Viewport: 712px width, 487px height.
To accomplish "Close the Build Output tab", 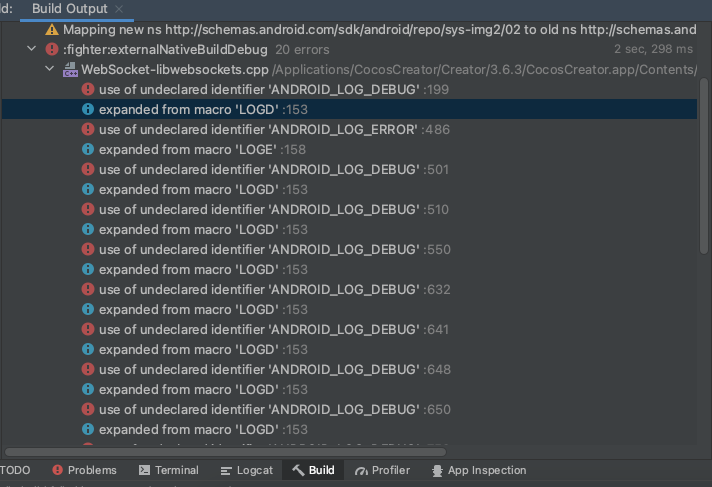I will coord(120,9).
